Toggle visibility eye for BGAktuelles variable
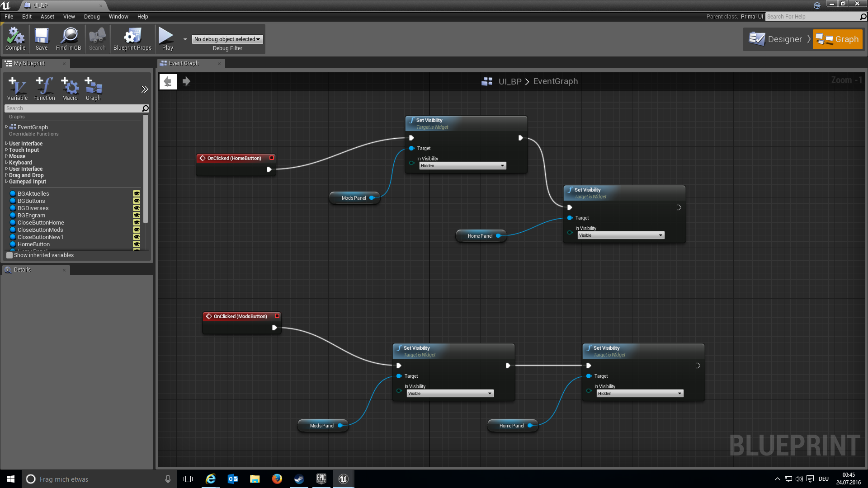868x488 pixels. click(x=137, y=193)
